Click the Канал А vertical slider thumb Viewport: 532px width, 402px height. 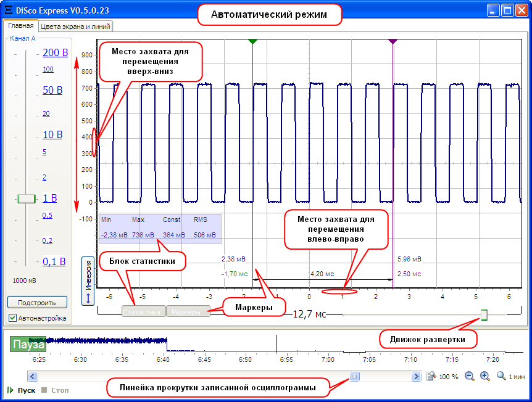tap(27, 199)
